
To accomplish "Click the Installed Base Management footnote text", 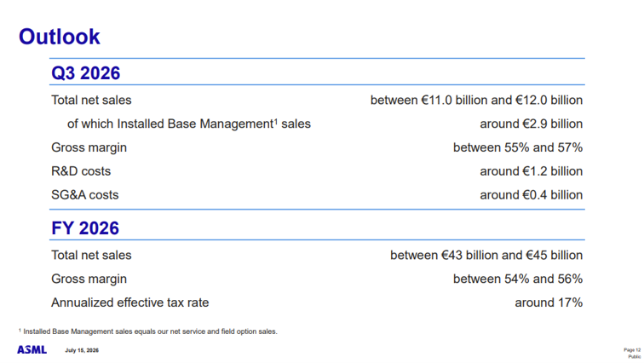I will point(148,331).
